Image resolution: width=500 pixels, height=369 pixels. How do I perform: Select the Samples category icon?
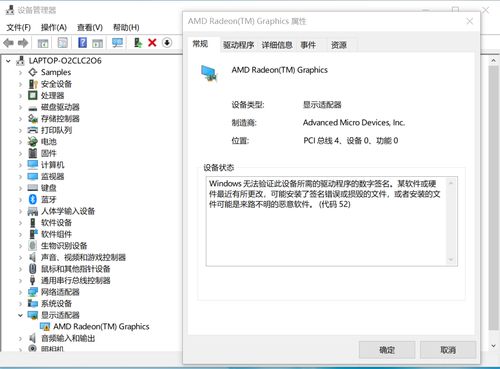(33, 72)
